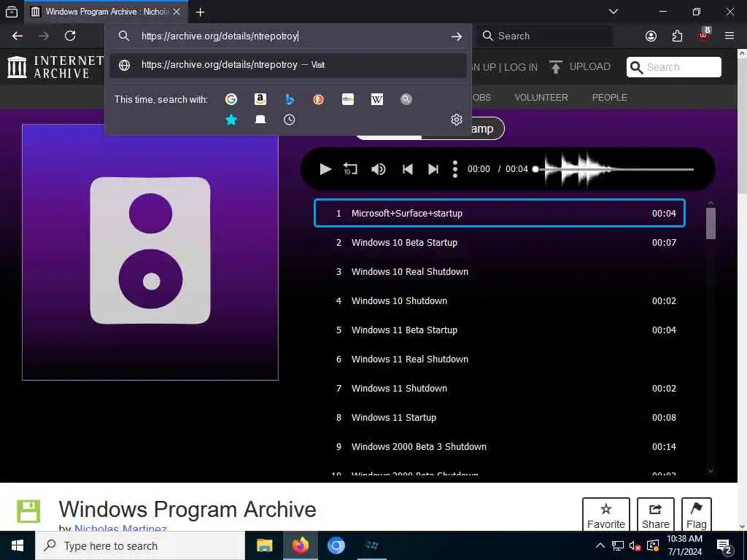
Task: Favorite this archive item
Action: point(606,516)
